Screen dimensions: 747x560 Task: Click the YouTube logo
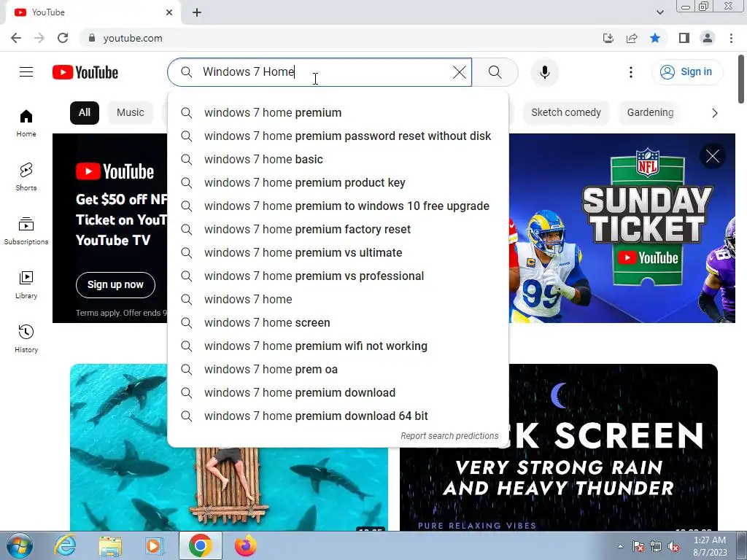click(x=85, y=72)
